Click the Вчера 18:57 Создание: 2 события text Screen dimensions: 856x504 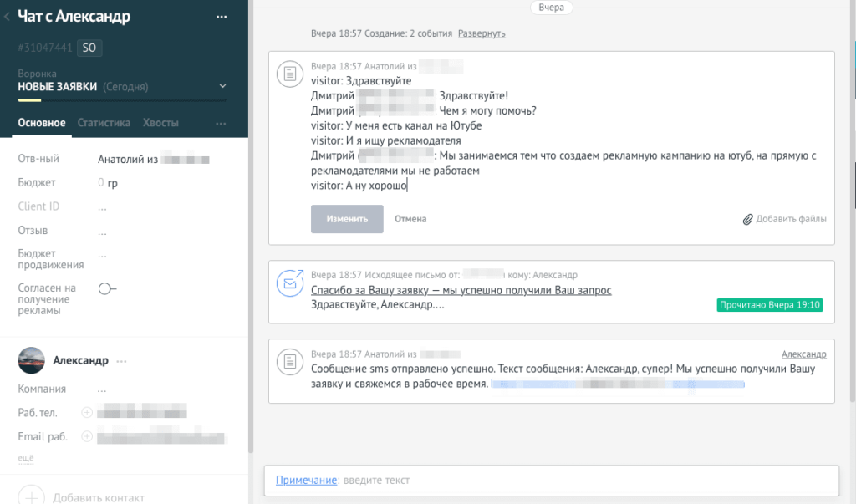click(x=381, y=33)
